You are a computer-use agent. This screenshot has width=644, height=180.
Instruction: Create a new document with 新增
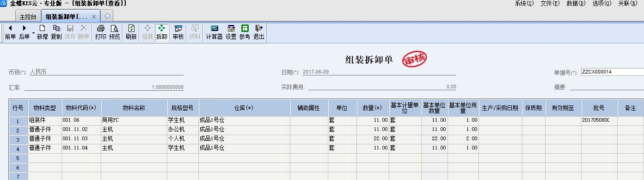[42, 32]
